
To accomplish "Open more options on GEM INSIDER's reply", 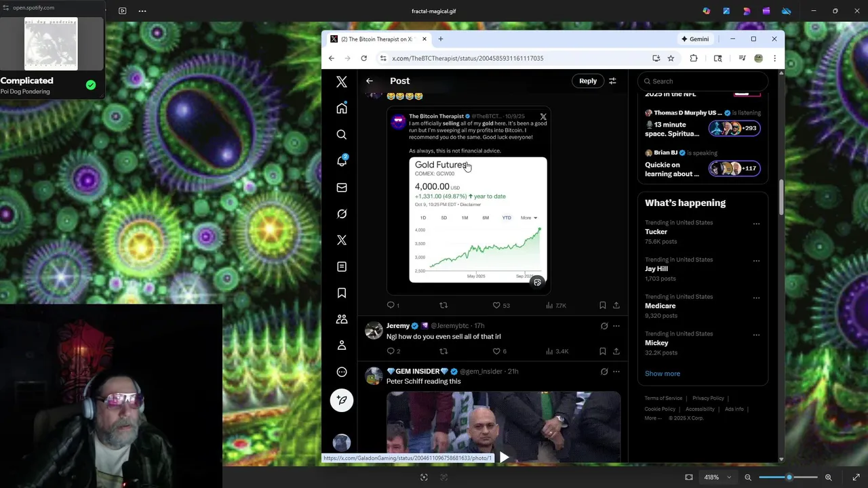I will 616,371.
